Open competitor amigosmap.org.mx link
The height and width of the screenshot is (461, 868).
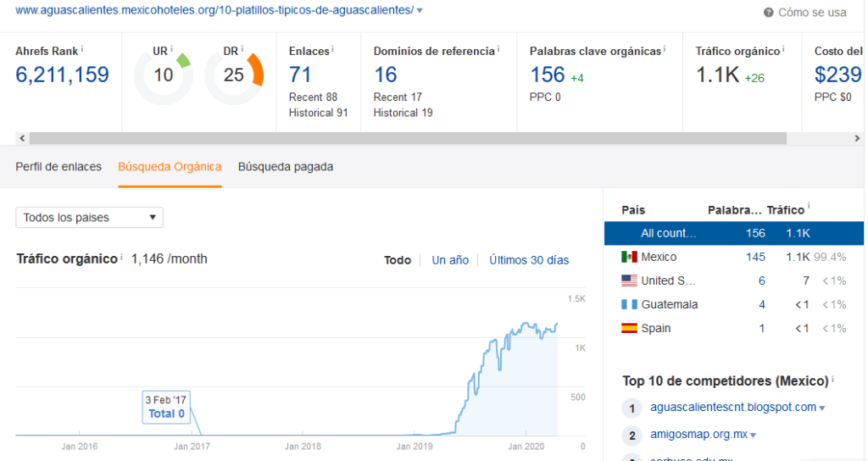pos(698,435)
